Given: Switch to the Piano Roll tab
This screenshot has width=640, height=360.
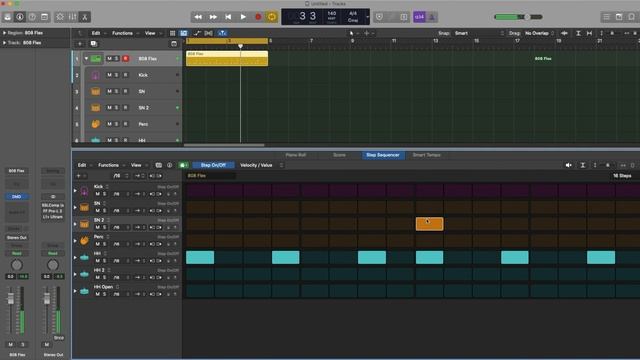Looking at the screenshot, I should point(296,155).
